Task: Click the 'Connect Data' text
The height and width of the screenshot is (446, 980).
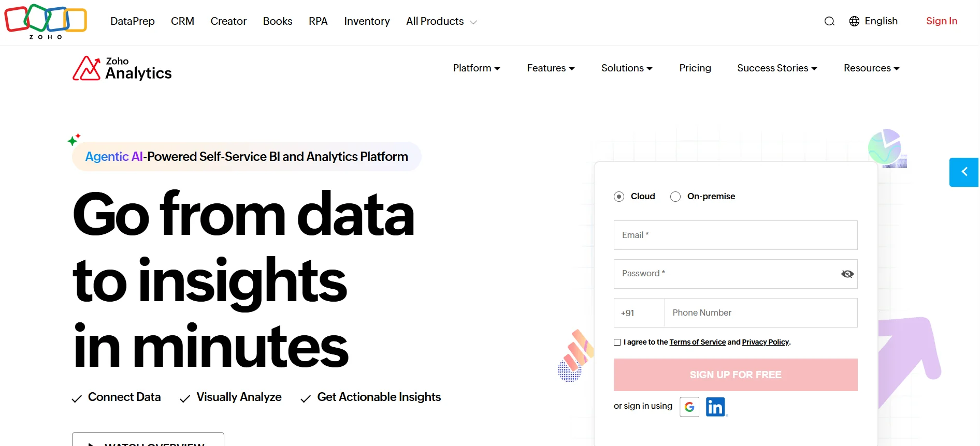Action: coord(124,397)
